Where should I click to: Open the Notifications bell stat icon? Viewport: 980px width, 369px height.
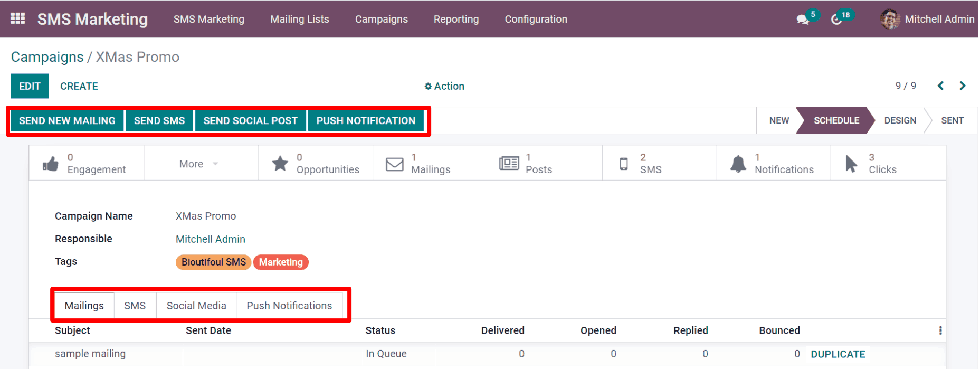coord(738,164)
